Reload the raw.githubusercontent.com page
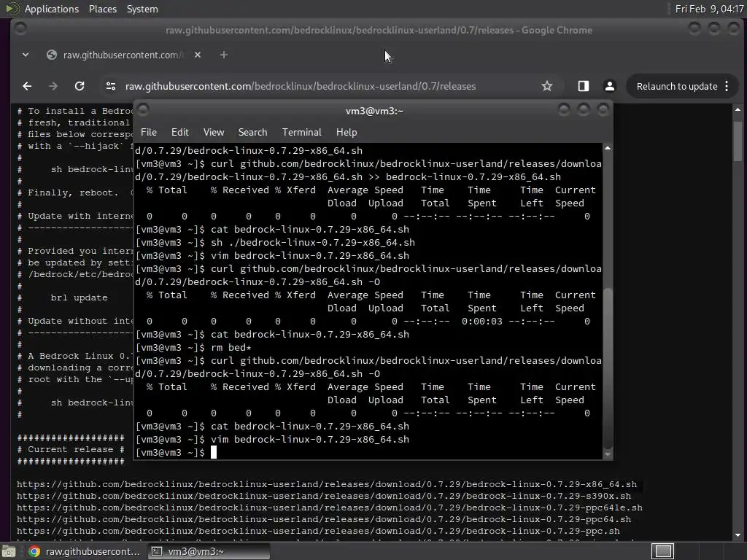 pos(80,86)
